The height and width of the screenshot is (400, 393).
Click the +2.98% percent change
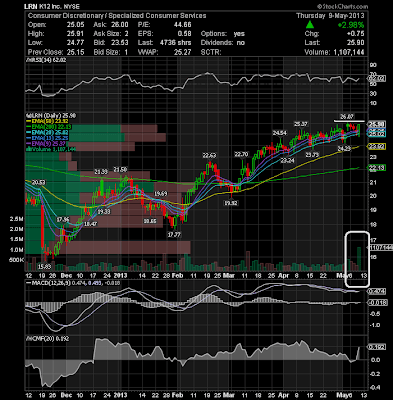[x=351, y=25]
